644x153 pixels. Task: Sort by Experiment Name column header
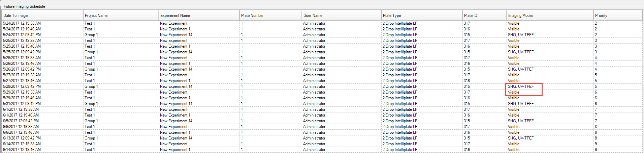click(175, 16)
